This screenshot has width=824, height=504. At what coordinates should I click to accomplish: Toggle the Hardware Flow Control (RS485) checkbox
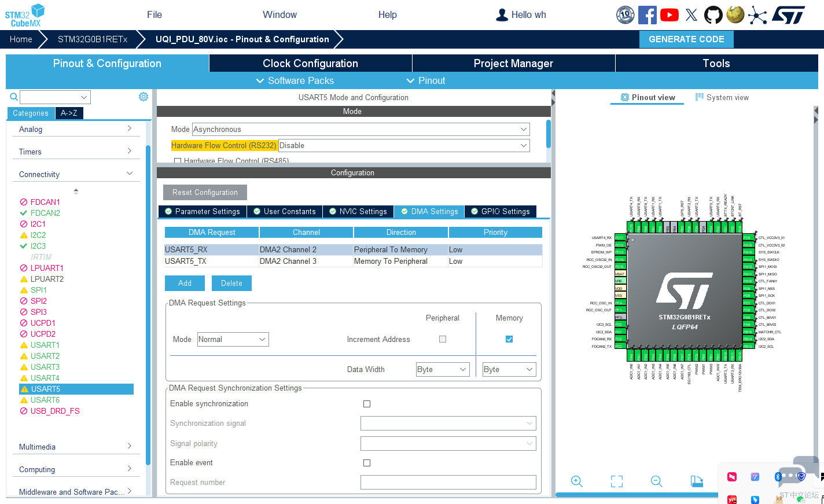[x=178, y=161]
